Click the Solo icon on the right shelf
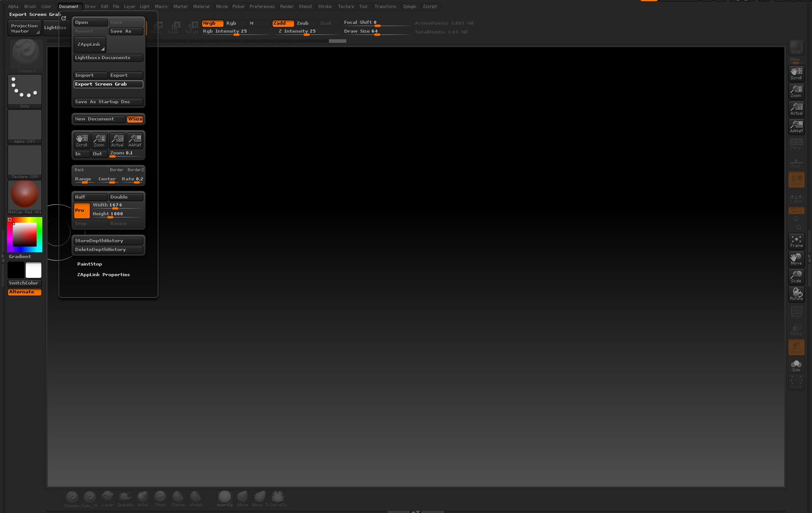The width and height of the screenshot is (812, 513). pyautogui.click(x=796, y=366)
